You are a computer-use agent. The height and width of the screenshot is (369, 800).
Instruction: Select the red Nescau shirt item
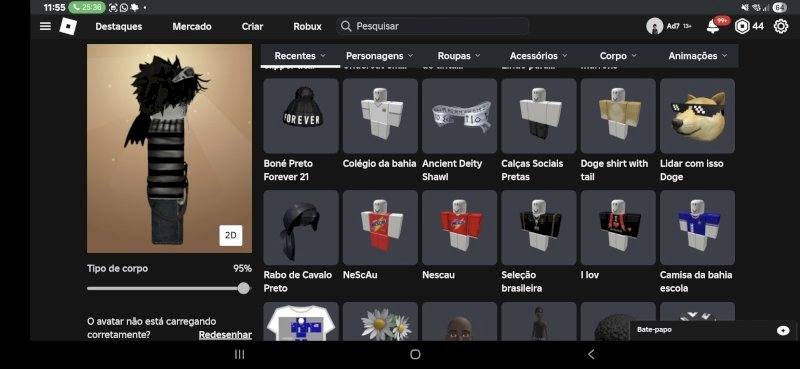pyautogui.click(x=459, y=228)
